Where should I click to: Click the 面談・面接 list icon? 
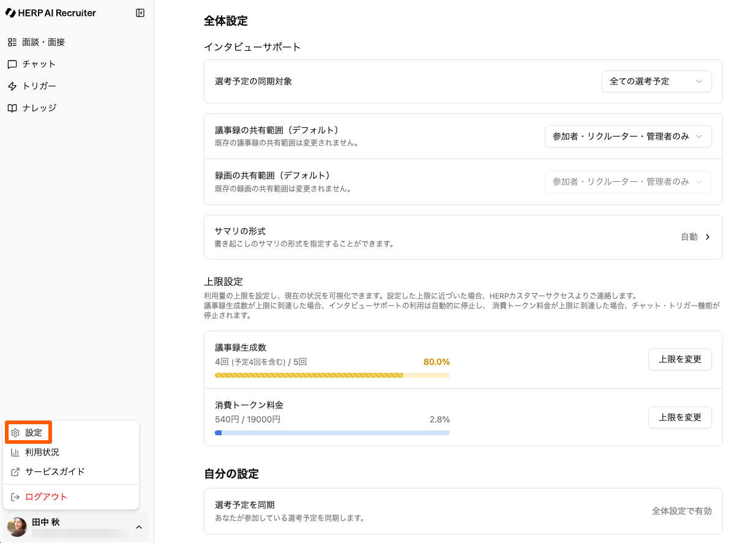(12, 42)
